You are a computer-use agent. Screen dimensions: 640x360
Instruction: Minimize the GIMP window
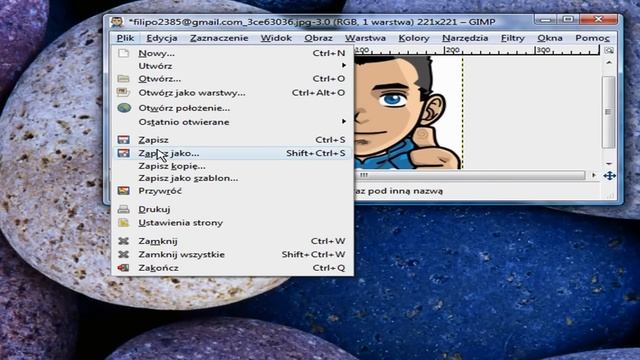[546, 20]
